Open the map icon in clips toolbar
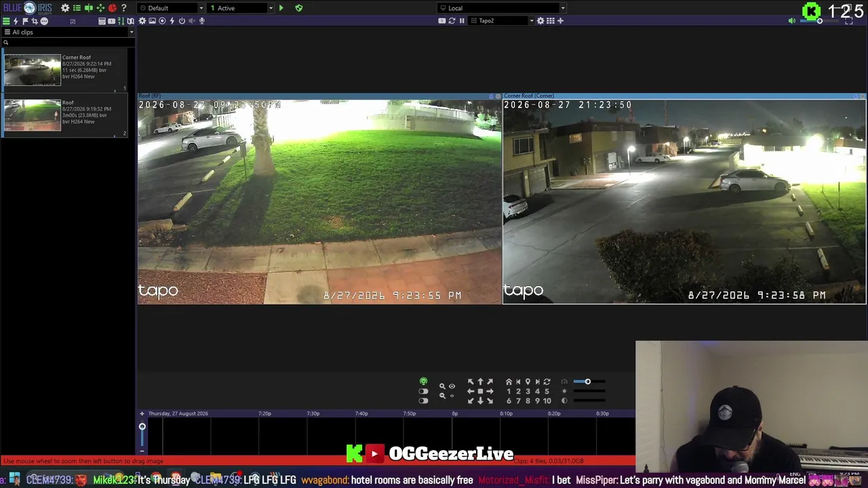 [130, 21]
